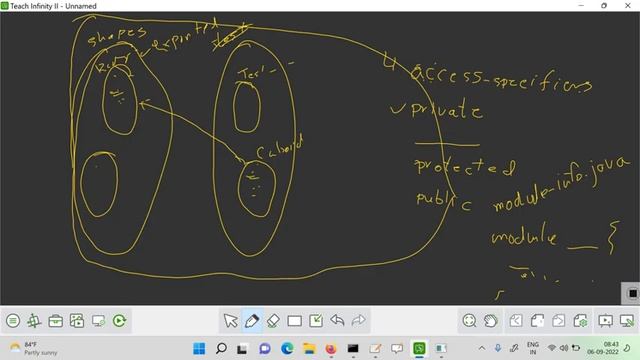Viewport: 640px width, 360px height.
Task: Select the Pen tool
Action: click(x=252, y=321)
